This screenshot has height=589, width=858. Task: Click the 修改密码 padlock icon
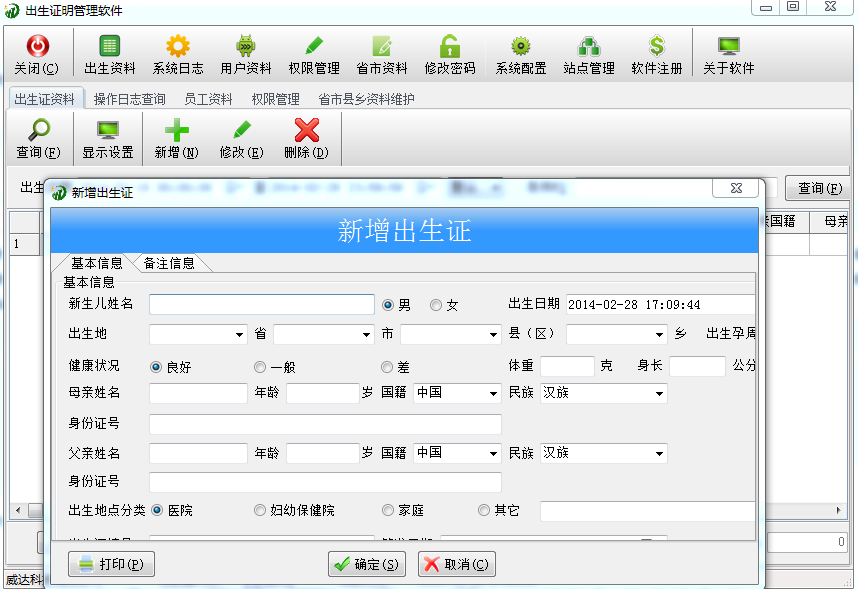tap(450, 46)
